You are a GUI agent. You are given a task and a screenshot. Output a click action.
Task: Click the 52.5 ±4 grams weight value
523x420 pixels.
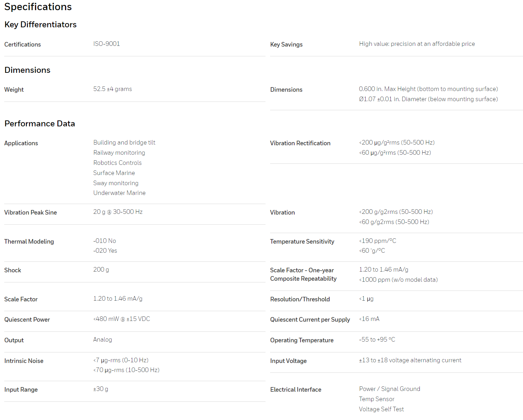112,89
